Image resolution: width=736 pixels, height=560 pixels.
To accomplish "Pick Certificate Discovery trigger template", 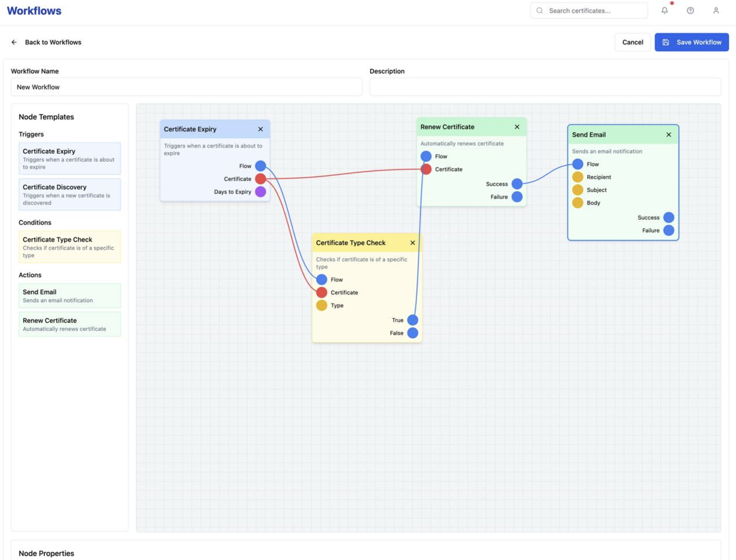I will pos(69,194).
